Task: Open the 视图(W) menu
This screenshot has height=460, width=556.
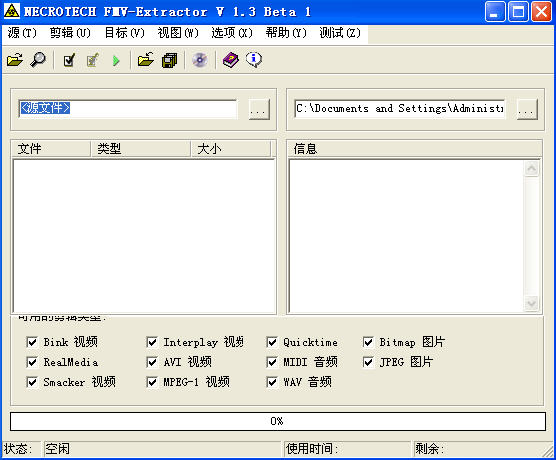Action: [x=178, y=33]
